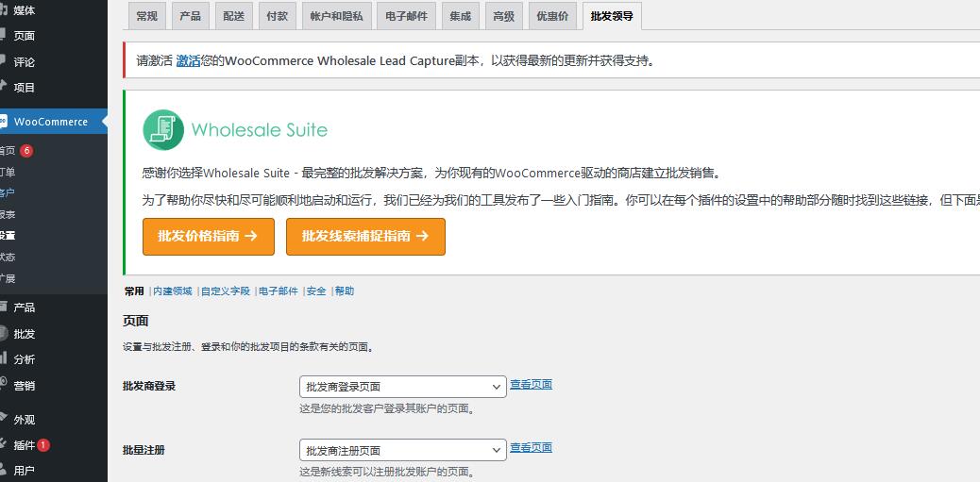Open WooCommerce 首页 submenu item
The image size is (980, 482).
(8, 151)
